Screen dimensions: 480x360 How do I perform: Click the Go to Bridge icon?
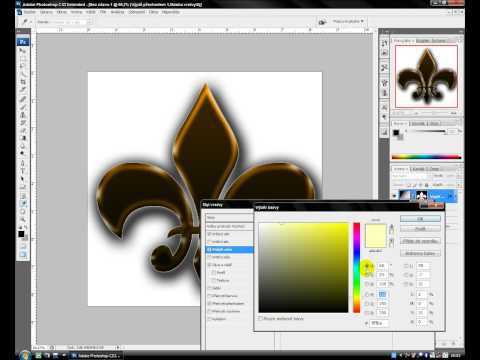pos(322,22)
